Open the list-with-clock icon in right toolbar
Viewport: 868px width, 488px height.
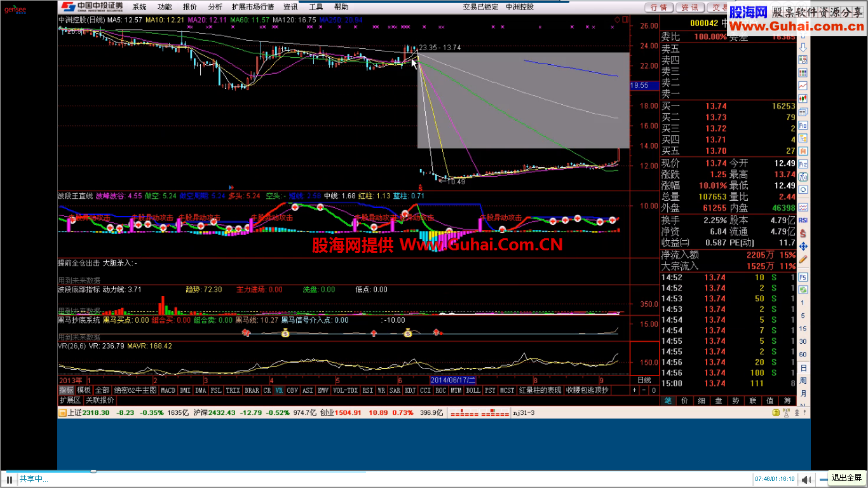tap(803, 59)
